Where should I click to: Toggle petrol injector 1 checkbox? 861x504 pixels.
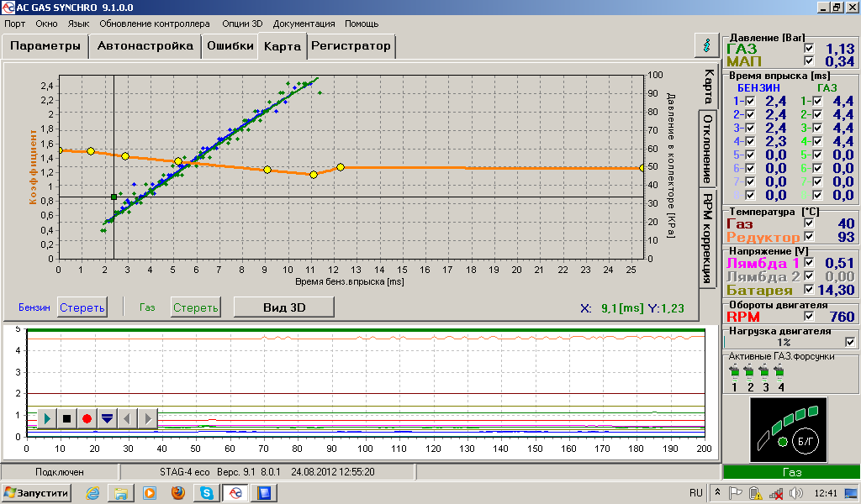(x=750, y=101)
